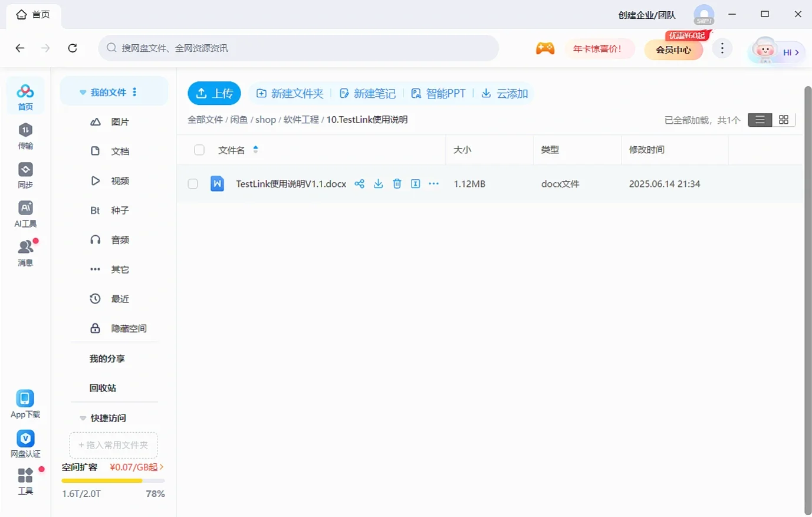
Task: Check the checkbox beside TestLink使用说明V1.1.docx
Action: (193, 183)
